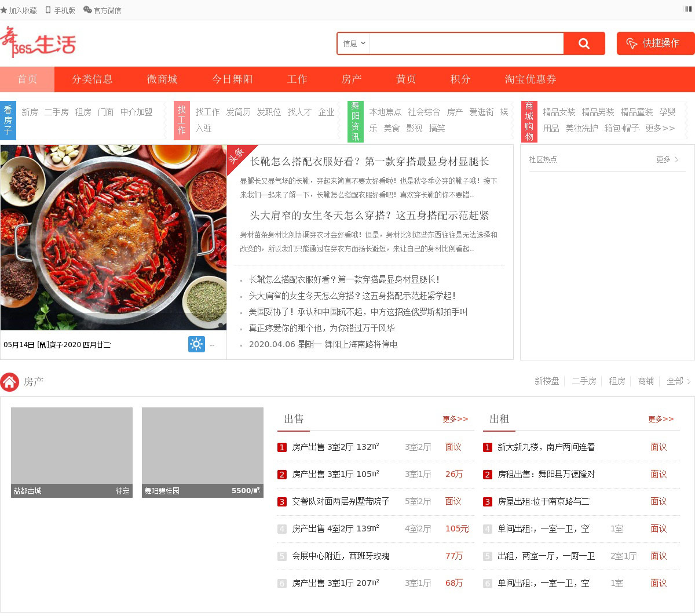Expand 更多 in the 社区热点 panel
Viewport: 695px width, 616px height.
click(667, 159)
